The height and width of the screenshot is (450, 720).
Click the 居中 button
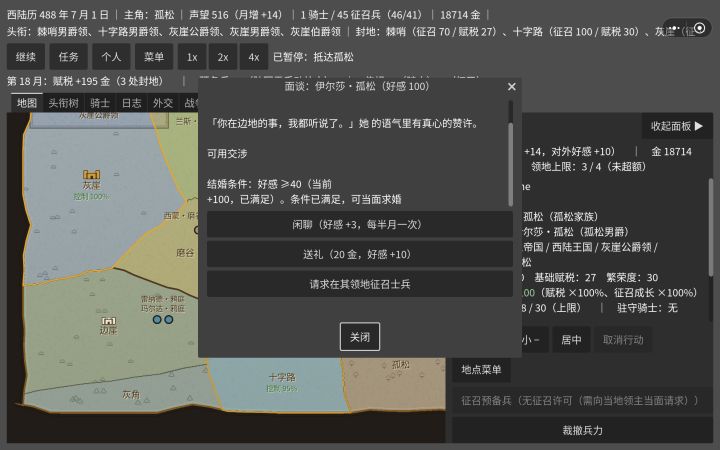pyautogui.click(x=571, y=340)
